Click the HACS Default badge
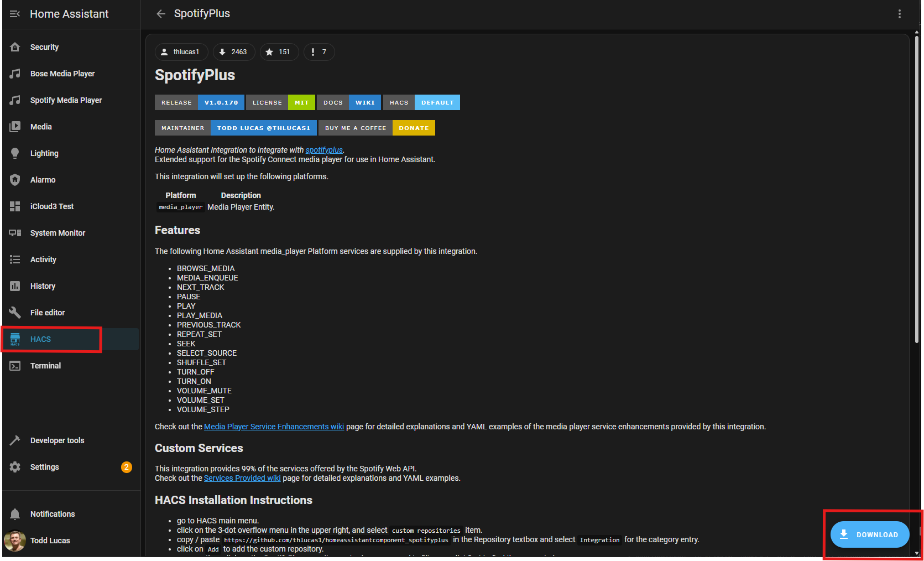 421,102
